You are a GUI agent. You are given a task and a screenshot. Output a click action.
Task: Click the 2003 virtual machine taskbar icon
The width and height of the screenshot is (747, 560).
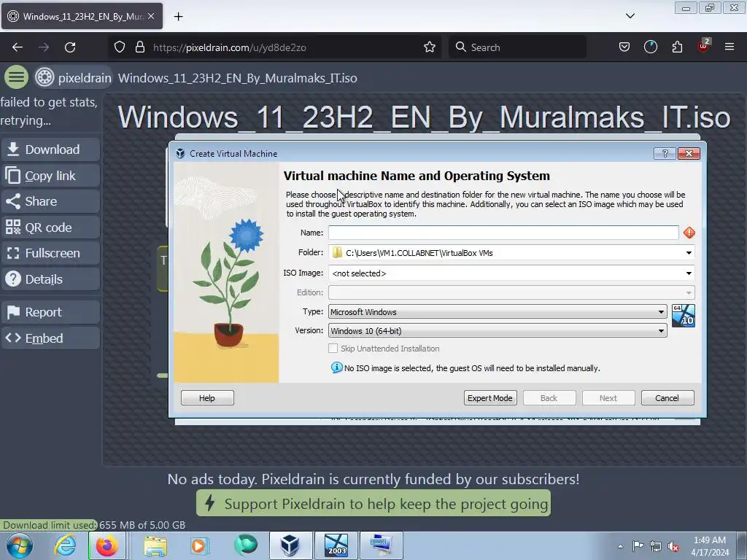(336, 545)
